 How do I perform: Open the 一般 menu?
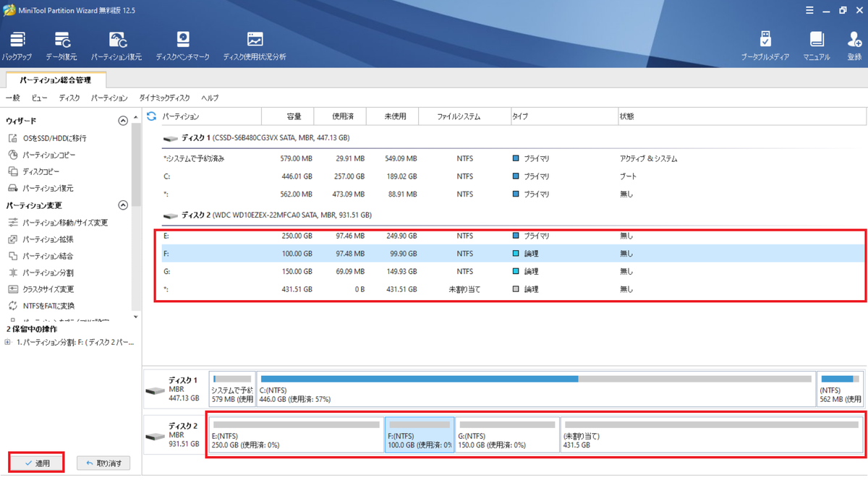coord(12,98)
